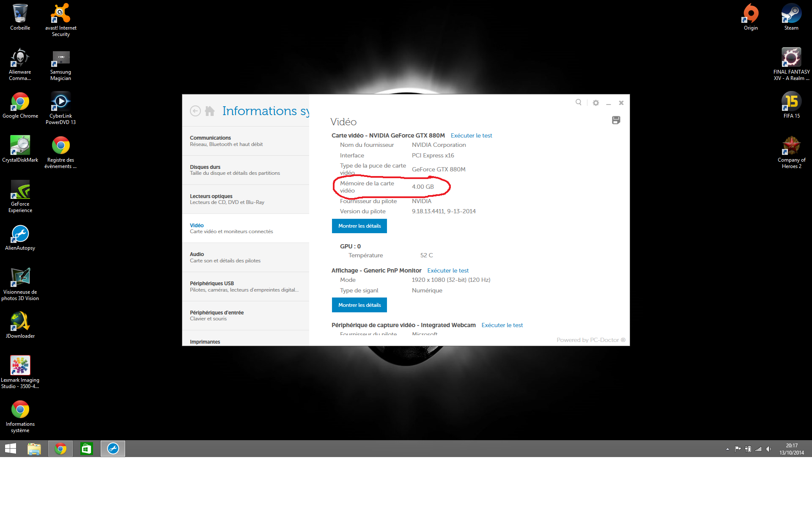Select Périphériques USB category in sidebar
The image size is (812, 518).
pyautogui.click(x=246, y=287)
